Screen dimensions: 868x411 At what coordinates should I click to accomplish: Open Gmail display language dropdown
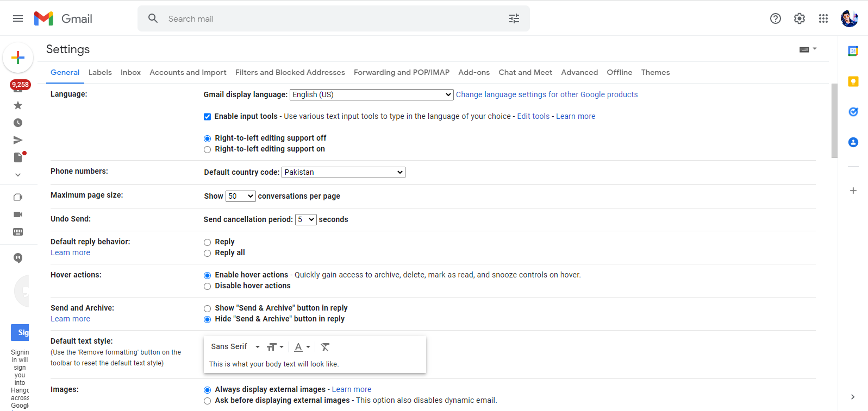coord(371,94)
